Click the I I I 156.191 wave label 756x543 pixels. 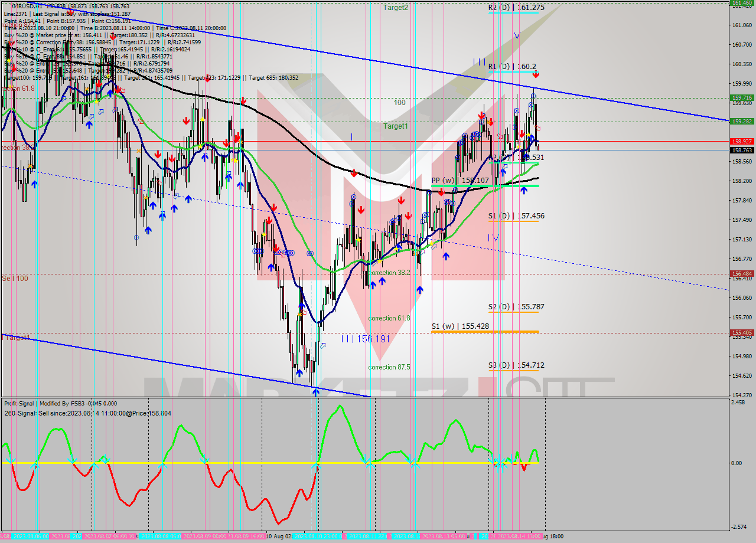[x=365, y=339]
